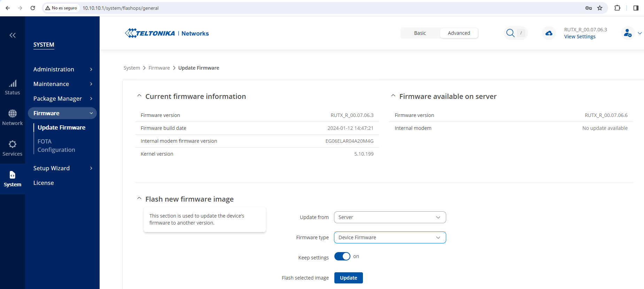Open the user settings profile icon
The width and height of the screenshot is (644, 289).
point(628,33)
